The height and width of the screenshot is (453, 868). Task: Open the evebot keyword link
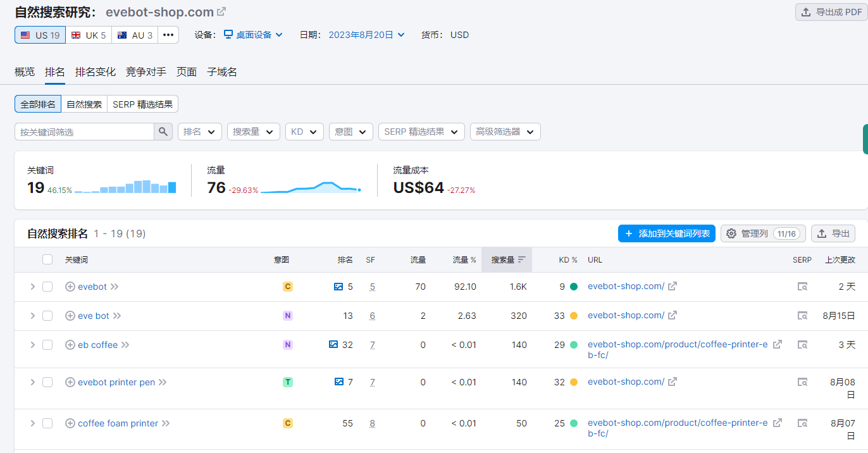click(92, 287)
